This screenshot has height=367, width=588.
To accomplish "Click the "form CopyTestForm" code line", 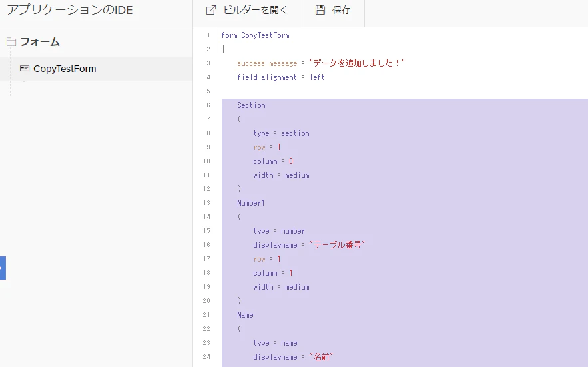I will (255, 35).
